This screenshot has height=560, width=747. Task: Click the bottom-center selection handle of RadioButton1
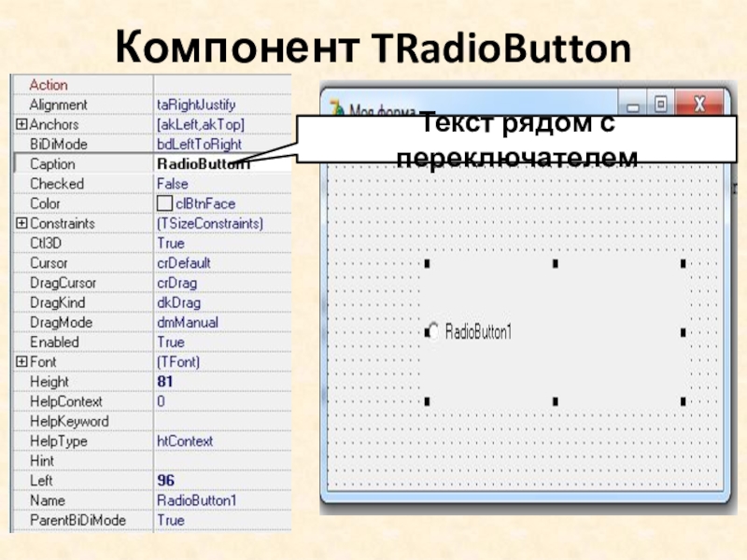(555, 401)
